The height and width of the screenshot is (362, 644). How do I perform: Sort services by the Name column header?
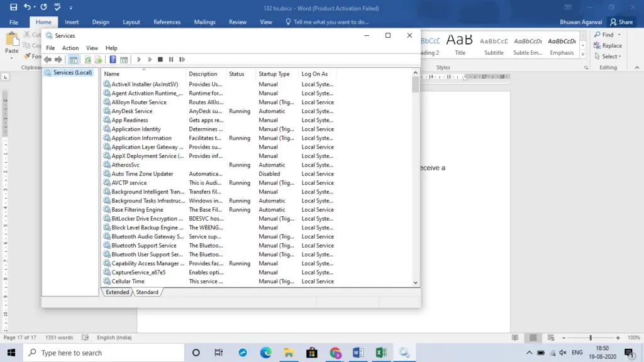pos(144,74)
